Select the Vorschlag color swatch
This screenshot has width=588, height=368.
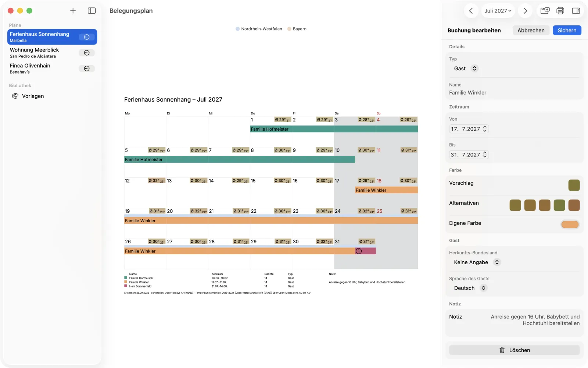tap(574, 185)
